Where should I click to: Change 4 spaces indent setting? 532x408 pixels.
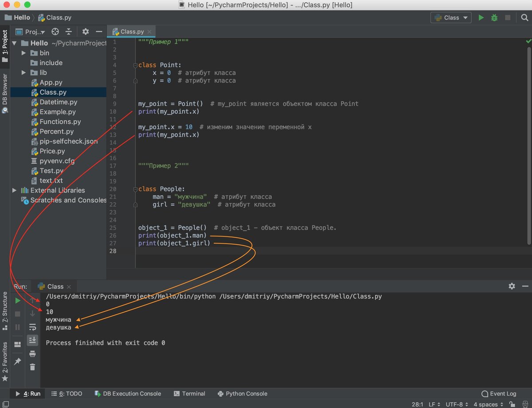tap(488, 404)
